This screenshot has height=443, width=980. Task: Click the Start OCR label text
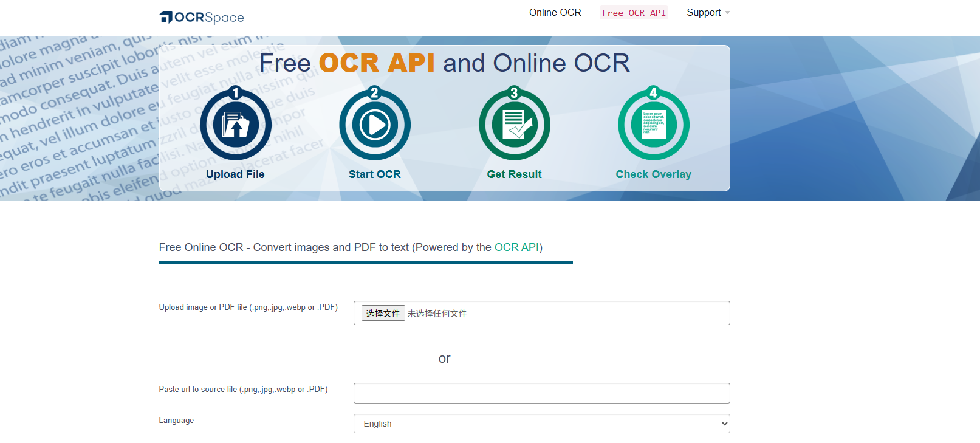[x=375, y=174]
